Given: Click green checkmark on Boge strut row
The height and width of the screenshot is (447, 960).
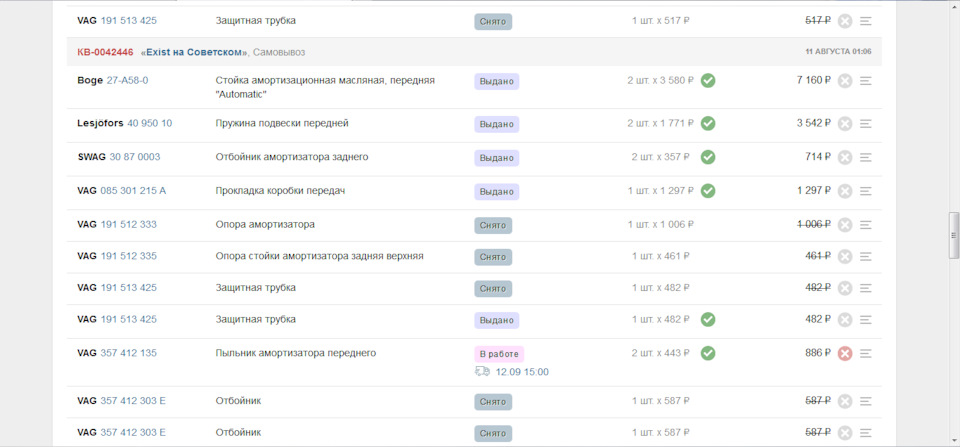Looking at the screenshot, I should click(708, 81).
